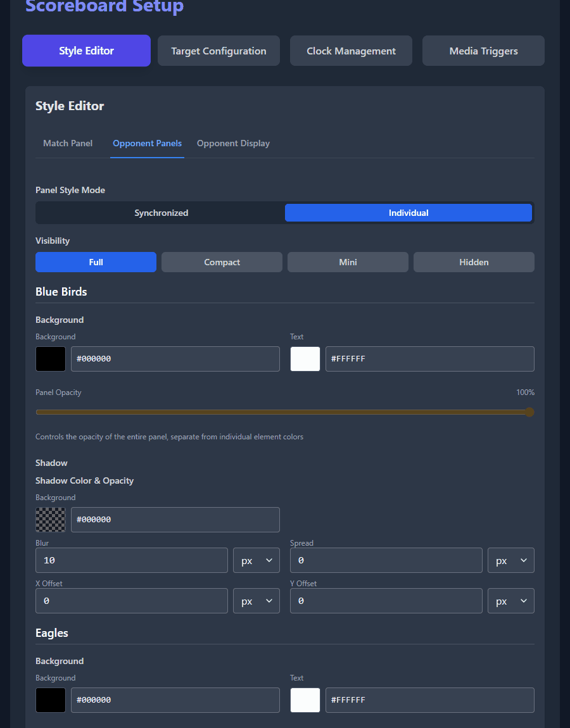Open Blue Birds background color swatch

[x=51, y=359]
